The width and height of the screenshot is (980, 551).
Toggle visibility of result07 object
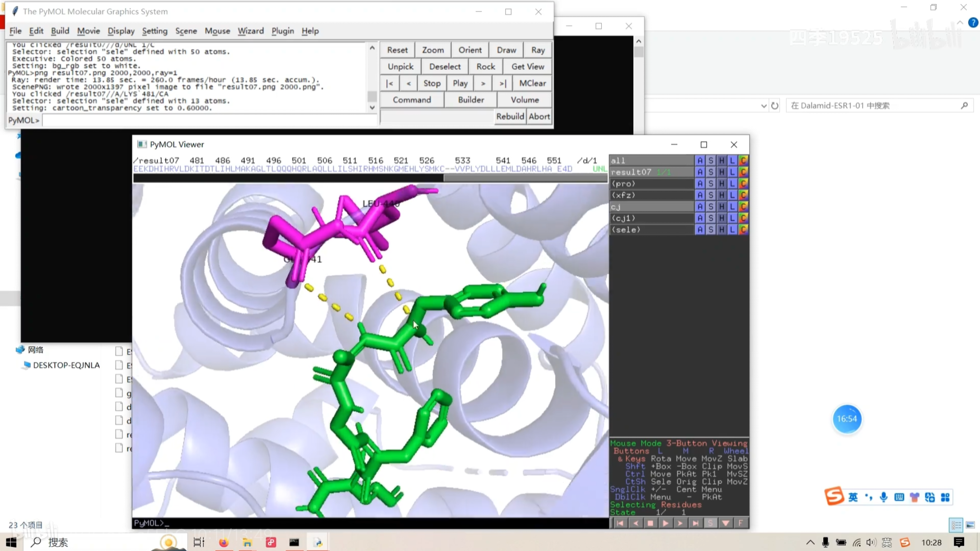651,172
